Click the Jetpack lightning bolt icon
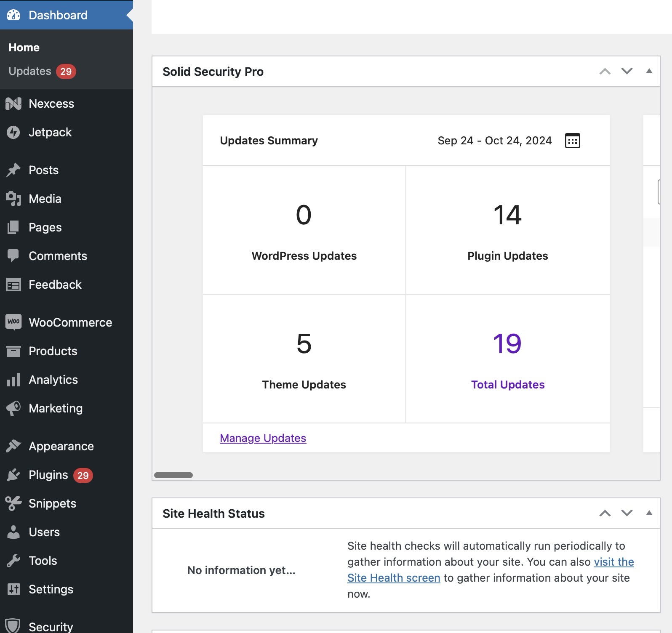The height and width of the screenshot is (633, 672). pos(13,132)
